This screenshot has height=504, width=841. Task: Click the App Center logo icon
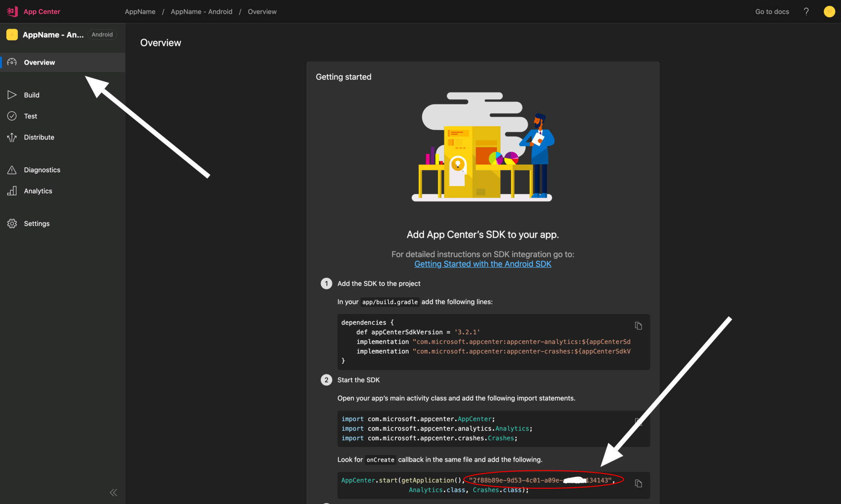pos(12,11)
